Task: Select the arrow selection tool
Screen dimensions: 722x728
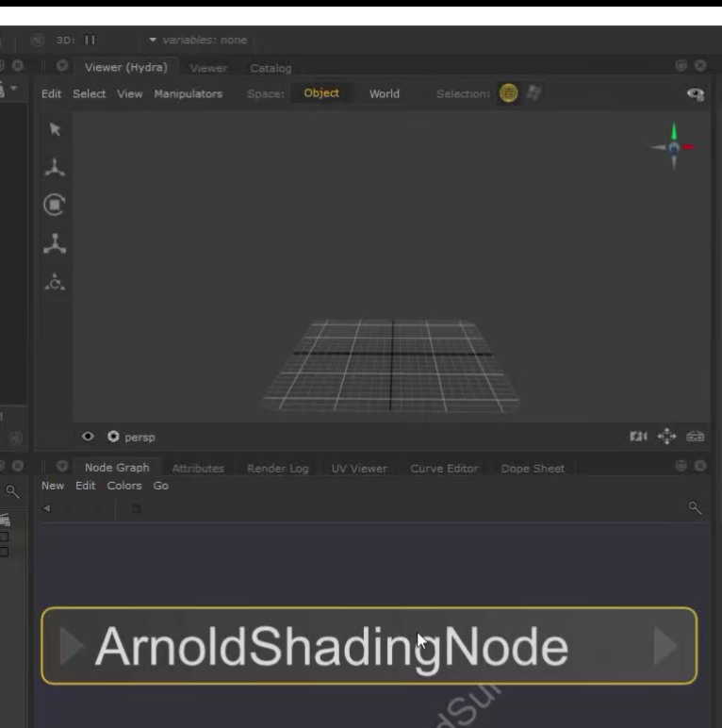Action: [x=55, y=129]
